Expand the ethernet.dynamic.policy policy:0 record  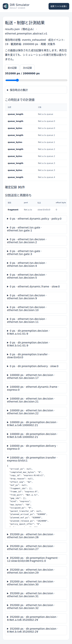[36, 219]
